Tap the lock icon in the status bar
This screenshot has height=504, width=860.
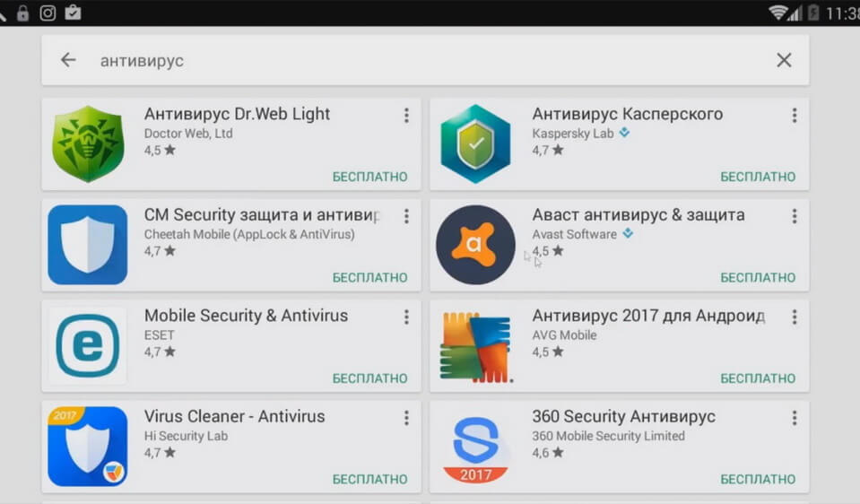(22, 13)
